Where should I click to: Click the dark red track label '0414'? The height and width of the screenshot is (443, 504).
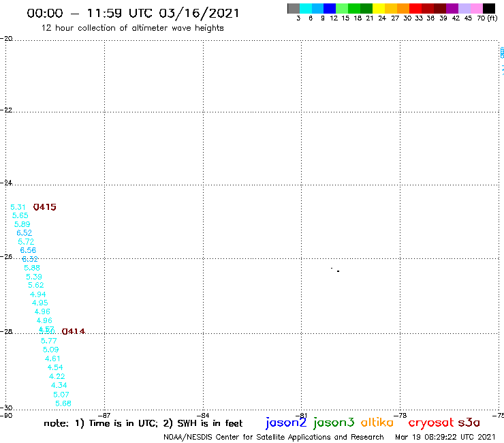click(74, 331)
